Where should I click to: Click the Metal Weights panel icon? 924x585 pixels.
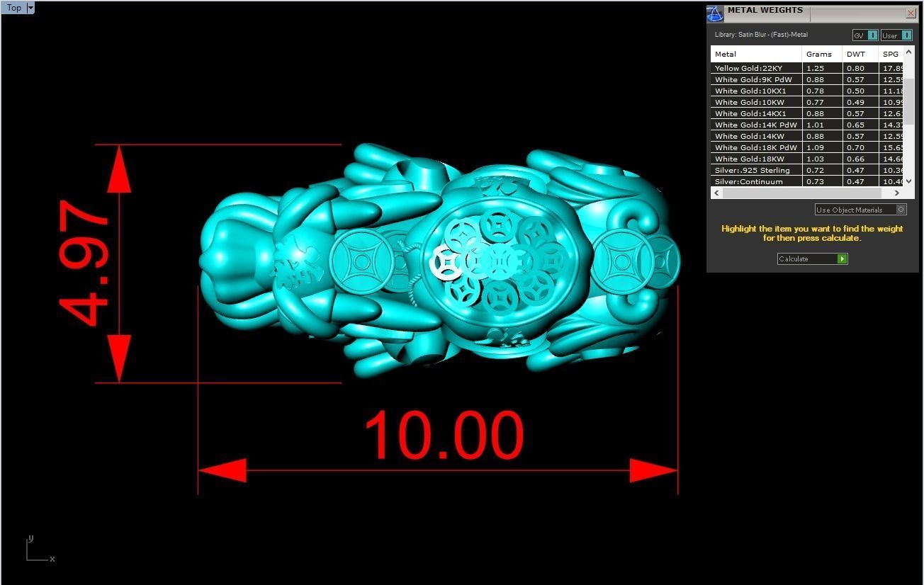coord(715,13)
